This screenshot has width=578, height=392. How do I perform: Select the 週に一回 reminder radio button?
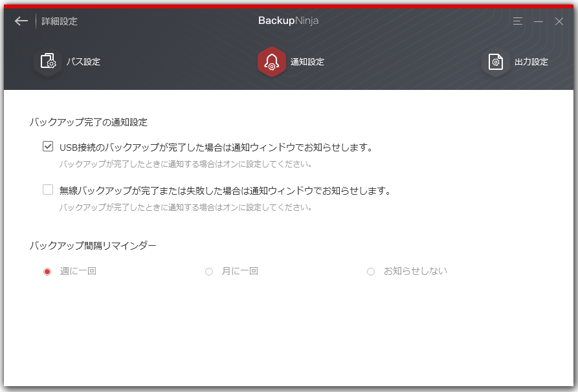coord(47,272)
